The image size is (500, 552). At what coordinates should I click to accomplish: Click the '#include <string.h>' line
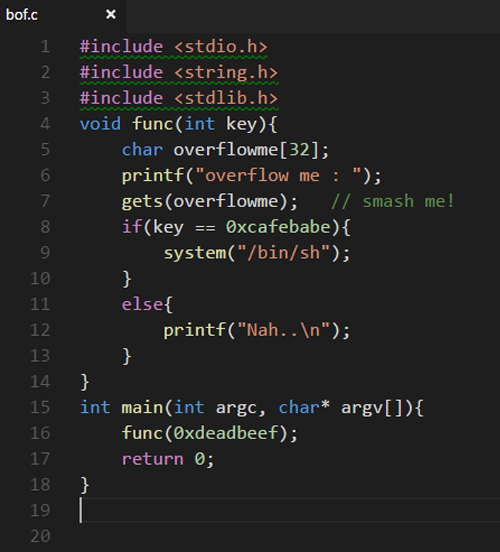pyautogui.click(x=179, y=72)
